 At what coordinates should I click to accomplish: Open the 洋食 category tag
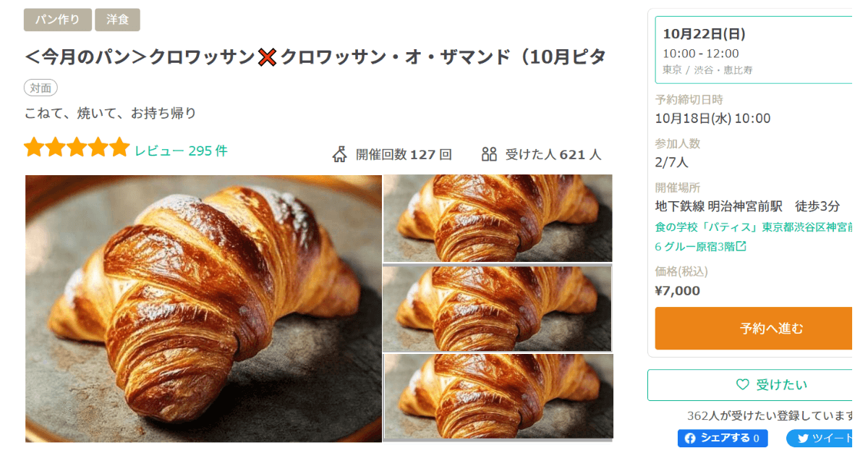click(x=117, y=20)
